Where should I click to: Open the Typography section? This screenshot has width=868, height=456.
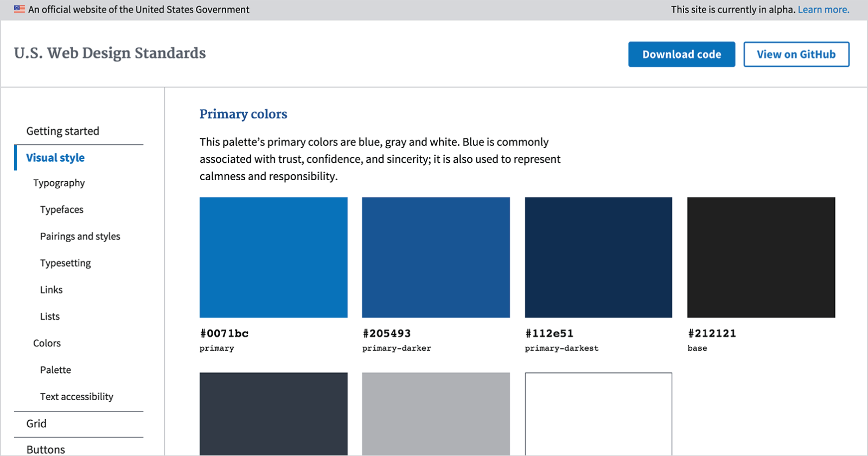59,183
